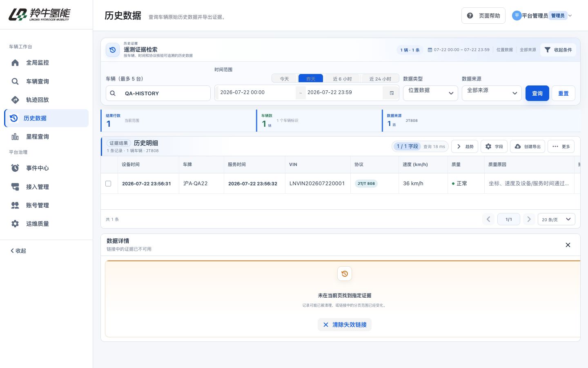The height and width of the screenshot is (368, 588).
Task: Open the 更多 actions menu
Action: pos(561,146)
